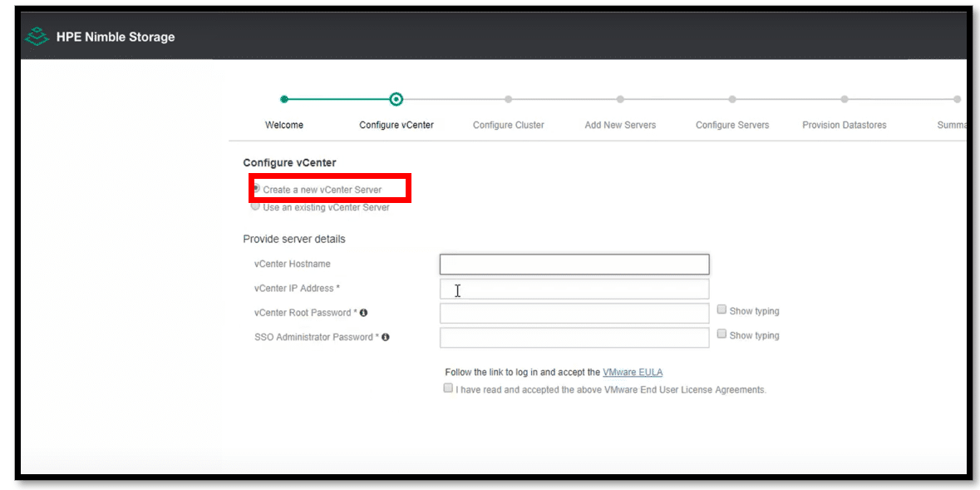The image size is (980, 490).
Task: Jump to the Configure Cluster step
Action: click(x=509, y=125)
